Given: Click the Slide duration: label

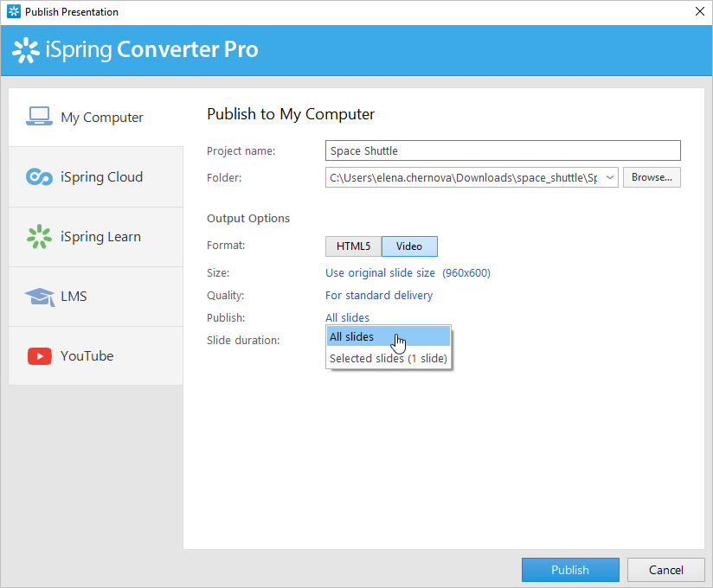Looking at the screenshot, I should [243, 341].
